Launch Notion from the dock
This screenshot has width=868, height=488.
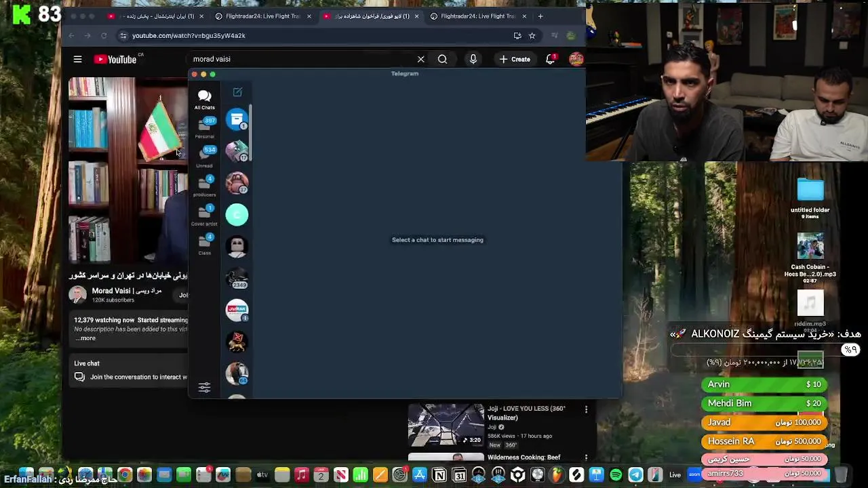coord(439,475)
